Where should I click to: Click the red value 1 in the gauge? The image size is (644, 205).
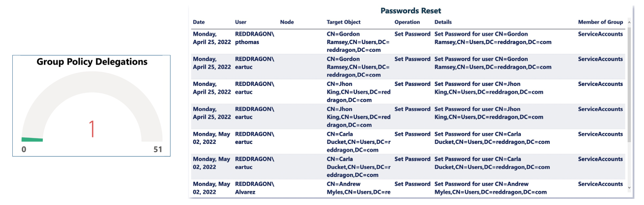pos(92,128)
